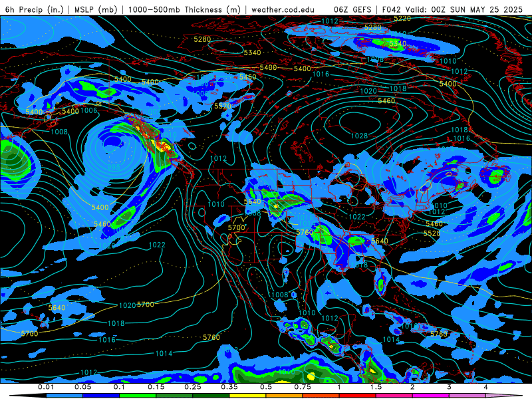This screenshot has height=399, width=532.
Task: Click the 0.05 legend scale value
Action: (x=82, y=387)
